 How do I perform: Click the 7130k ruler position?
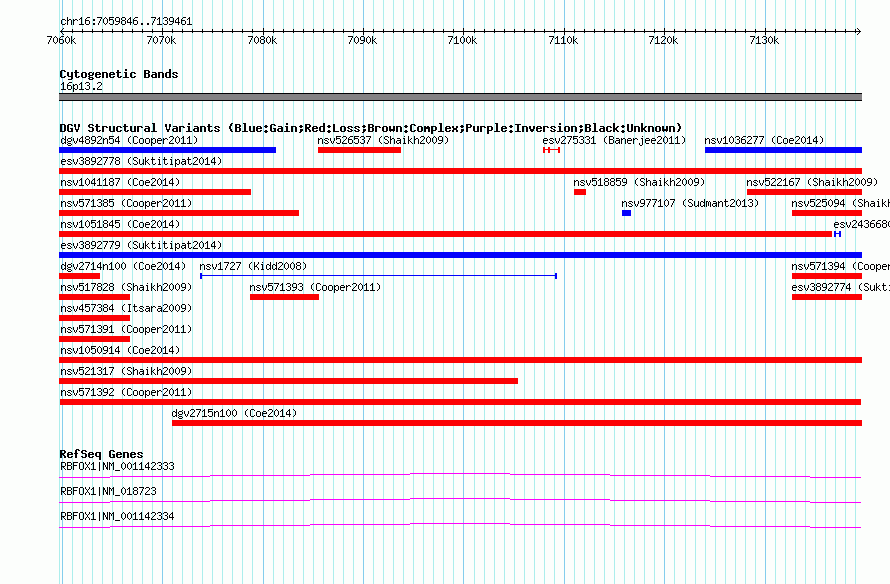[x=764, y=40]
